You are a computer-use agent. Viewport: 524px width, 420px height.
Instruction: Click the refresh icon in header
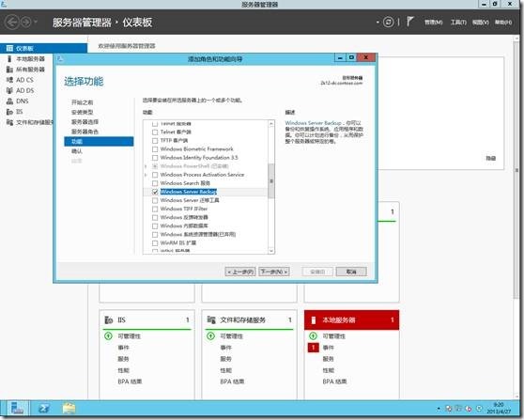coord(388,22)
